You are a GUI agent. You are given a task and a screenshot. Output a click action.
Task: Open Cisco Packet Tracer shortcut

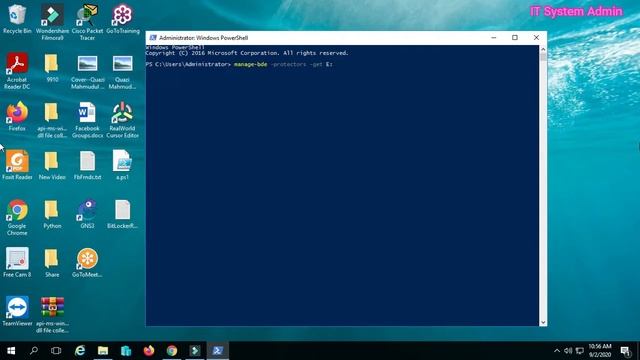(87, 22)
